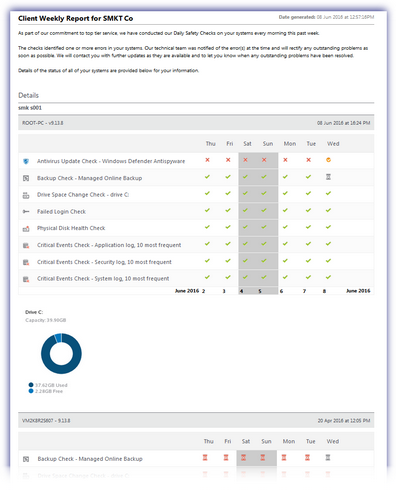Click the 'Details' section heading
This screenshot has width=396, height=490.
[x=28, y=96]
